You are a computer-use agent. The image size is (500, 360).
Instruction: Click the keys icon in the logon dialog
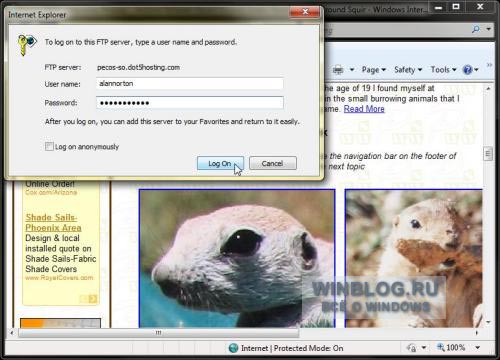(x=26, y=44)
